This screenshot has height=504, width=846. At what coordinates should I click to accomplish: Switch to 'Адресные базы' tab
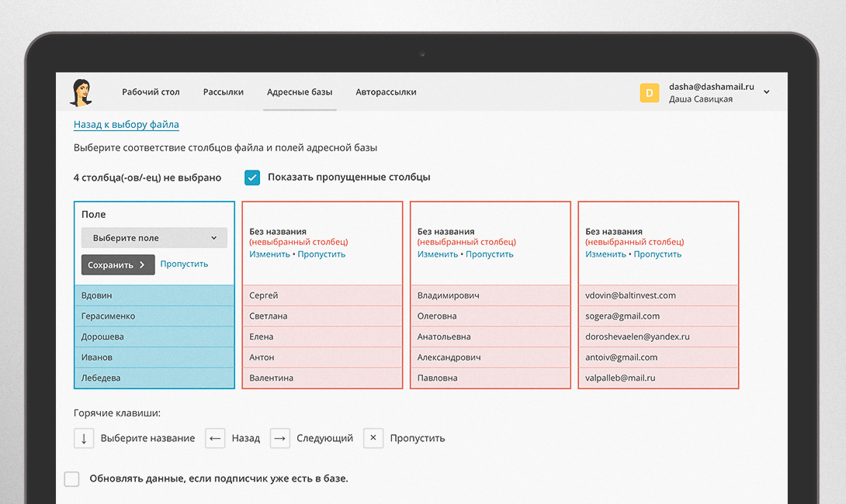coord(300,92)
